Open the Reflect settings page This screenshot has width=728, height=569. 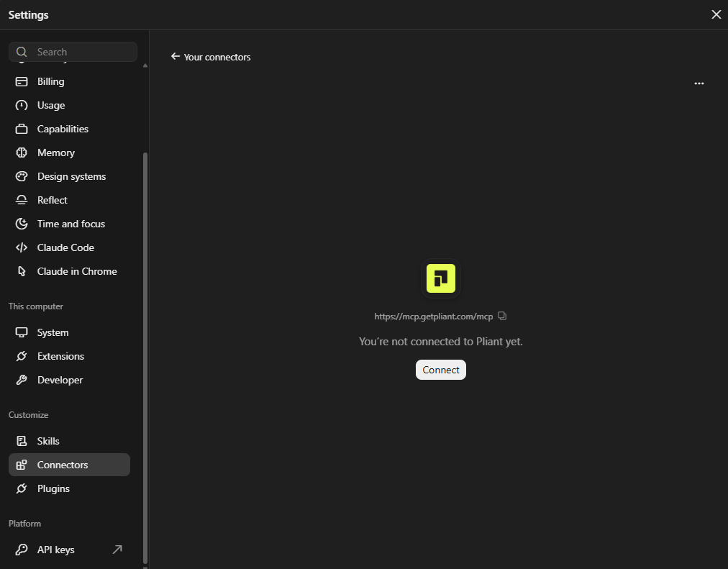tap(69, 200)
